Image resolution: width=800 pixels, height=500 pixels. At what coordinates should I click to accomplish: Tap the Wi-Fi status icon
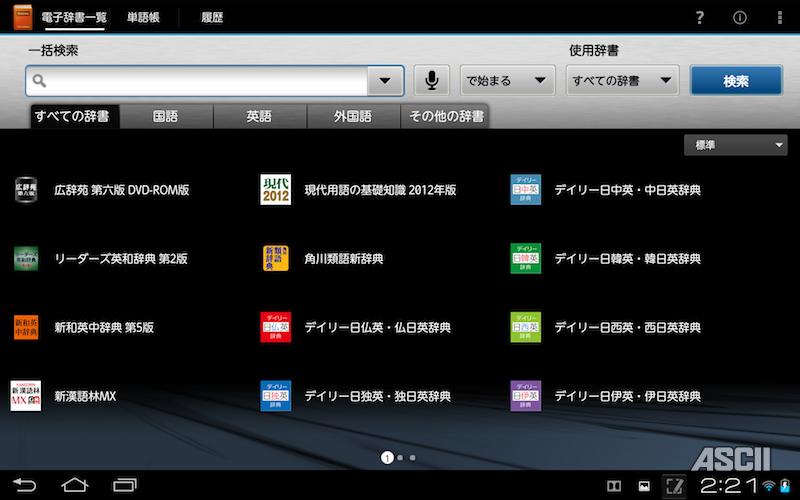pyautogui.click(x=769, y=485)
